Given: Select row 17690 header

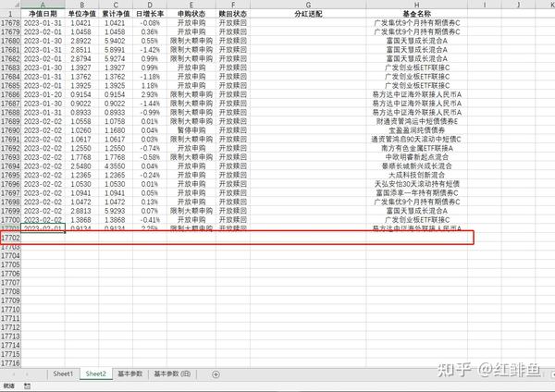Looking at the screenshot, I should pyautogui.click(x=10, y=130).
